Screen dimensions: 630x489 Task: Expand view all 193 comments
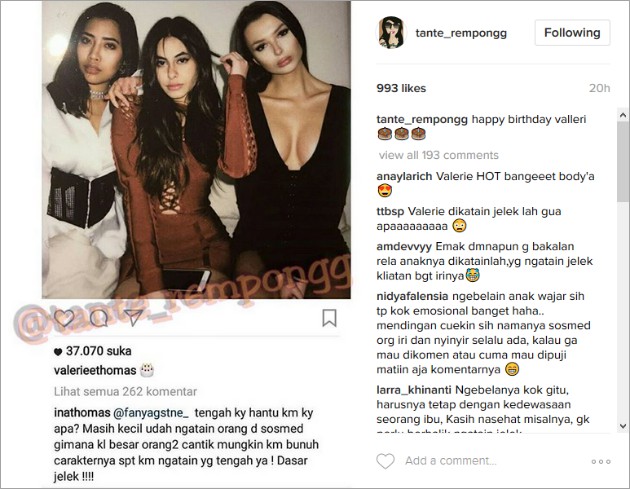pos(438,155)
